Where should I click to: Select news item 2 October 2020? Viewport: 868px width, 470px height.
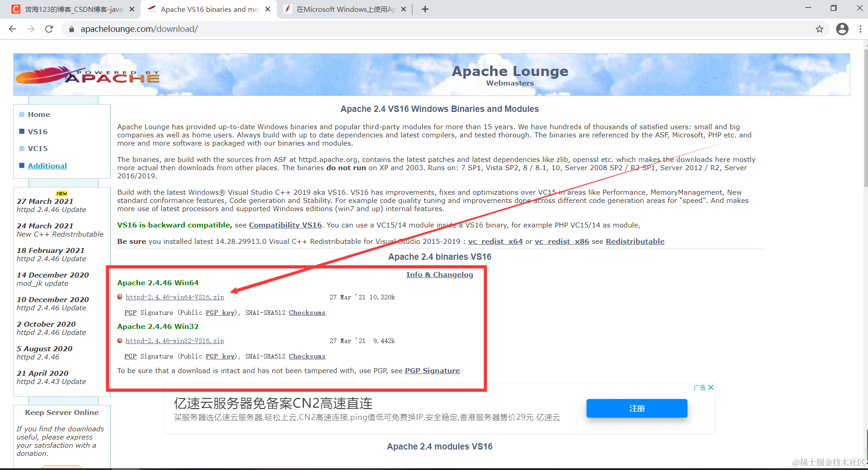[x=46, y=324]
